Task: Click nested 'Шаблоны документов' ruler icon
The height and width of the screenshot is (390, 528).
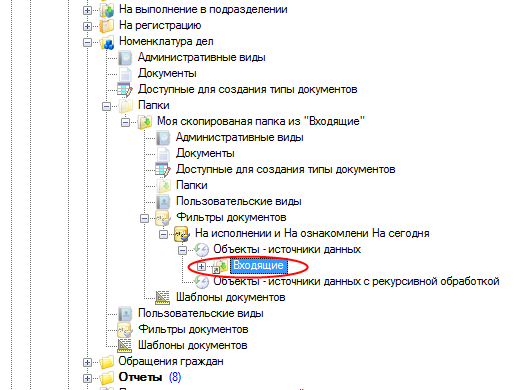Action: [x=163, y=298]
